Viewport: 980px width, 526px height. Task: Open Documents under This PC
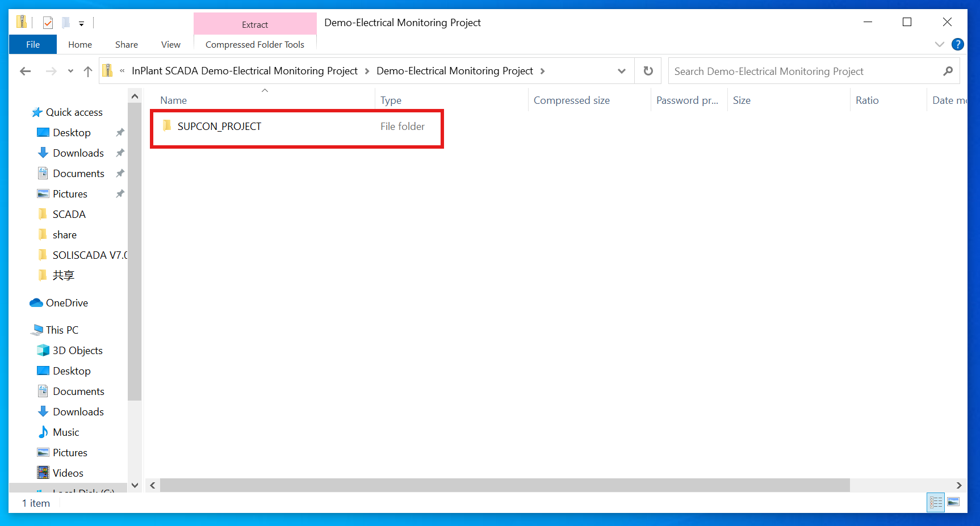[78, 392]
